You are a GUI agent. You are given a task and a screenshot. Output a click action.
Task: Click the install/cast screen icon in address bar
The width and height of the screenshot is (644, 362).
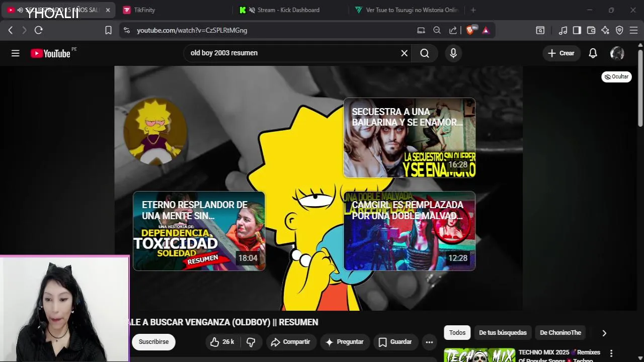click(x=421, y=30)
